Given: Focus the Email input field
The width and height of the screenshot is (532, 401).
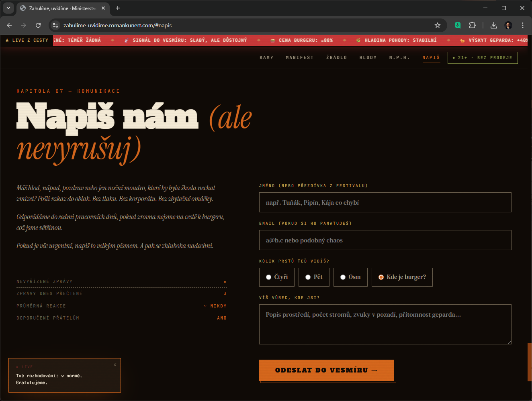Looking at the screenshot, I should coord(385,240).
